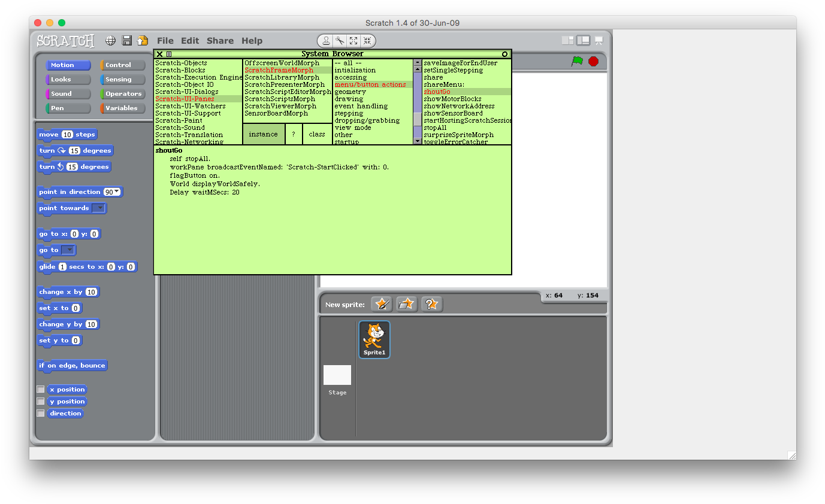
Task: Open the point towards dropdown
Action: pos(98,208)
